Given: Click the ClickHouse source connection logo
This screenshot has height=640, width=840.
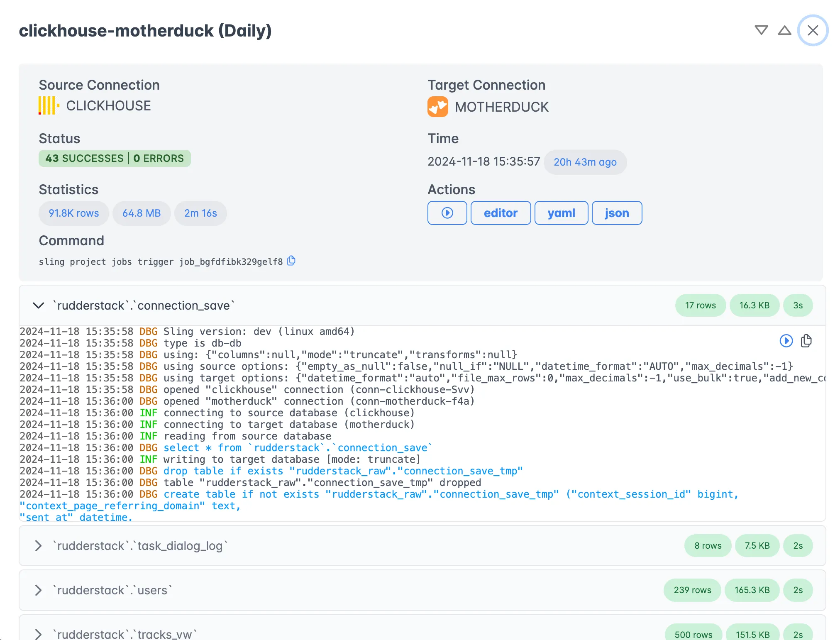Looking at the screenshot, I should [49, 105].
